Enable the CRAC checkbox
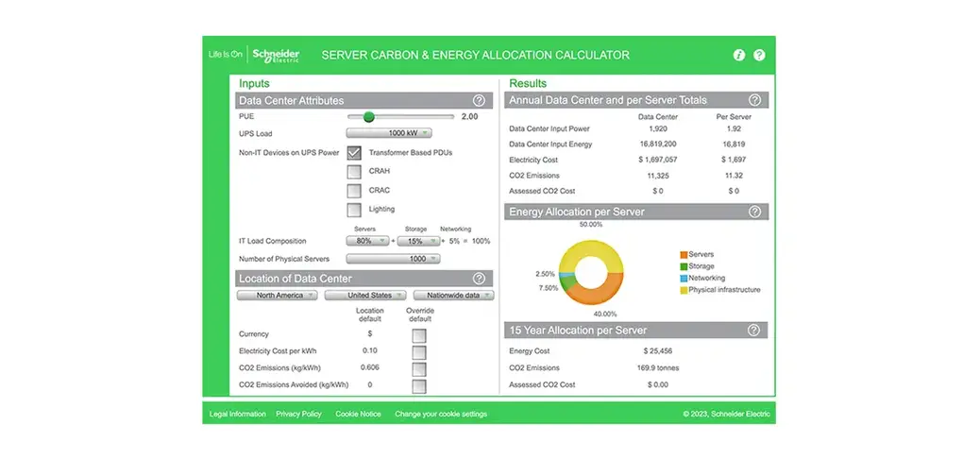This screenshot has width=980, height=459. pyautogui.click(x=354, y=191)
